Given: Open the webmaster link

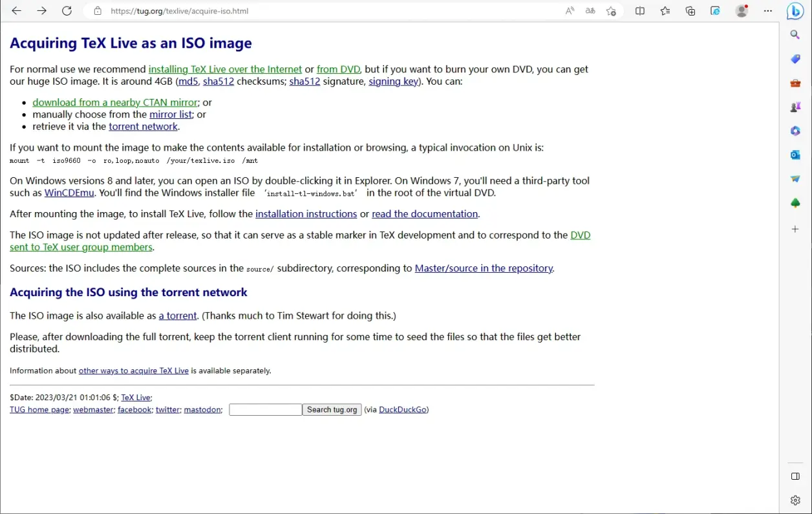Looking at the screenshot, I should tap(93, 410).
